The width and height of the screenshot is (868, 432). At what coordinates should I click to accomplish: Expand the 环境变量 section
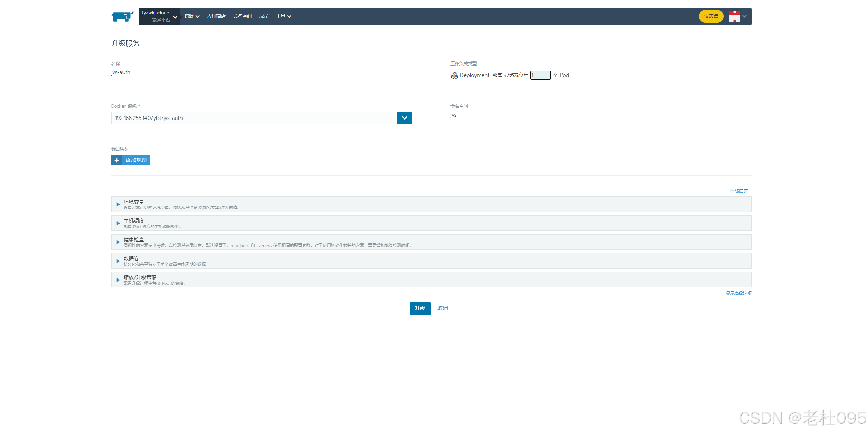pos(118,204)
